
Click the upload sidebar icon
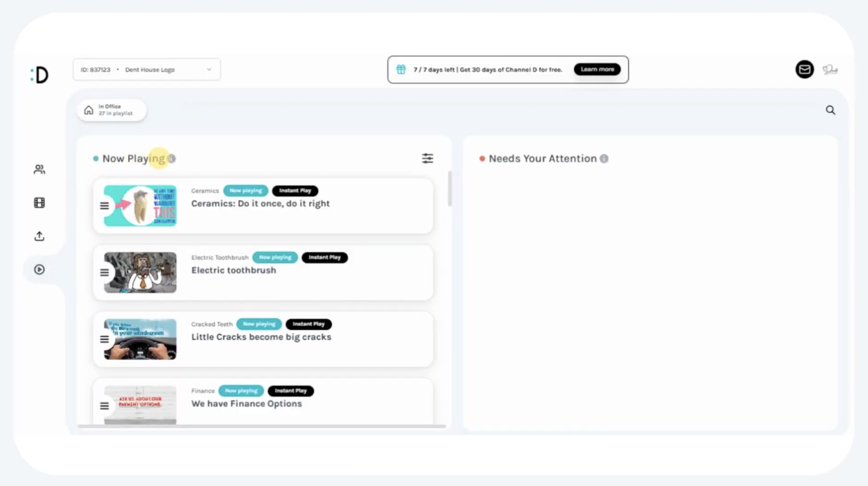pyautogui.click(x=39, y=236)
